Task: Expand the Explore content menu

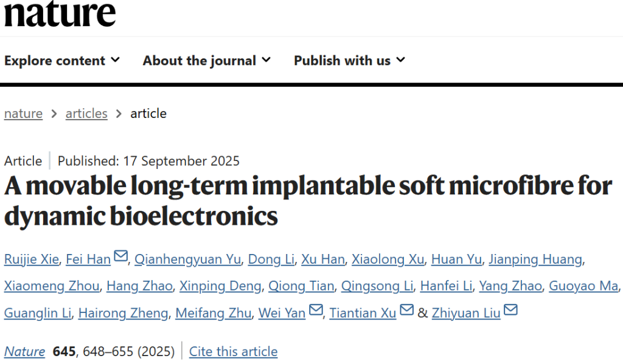Action: [62, 61]
